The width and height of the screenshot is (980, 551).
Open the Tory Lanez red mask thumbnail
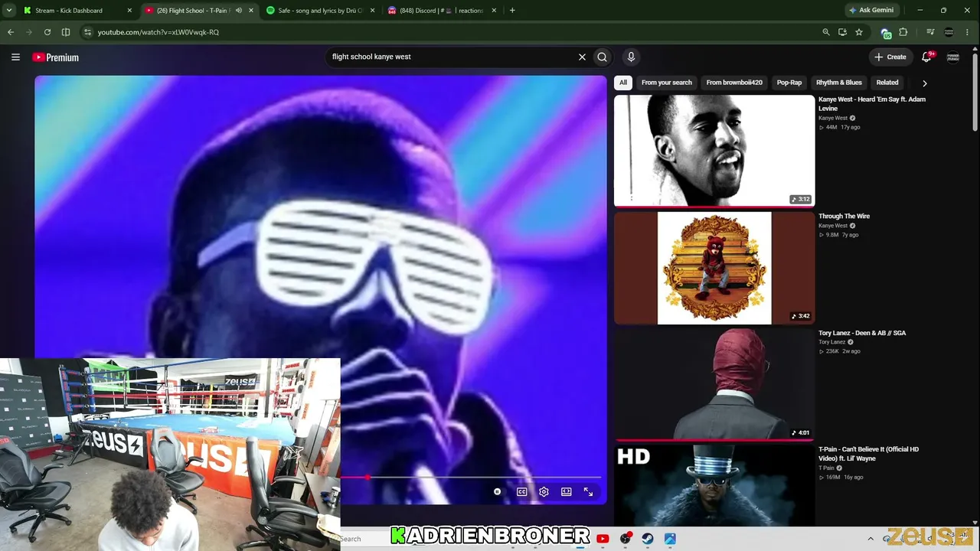coord(714,385)
